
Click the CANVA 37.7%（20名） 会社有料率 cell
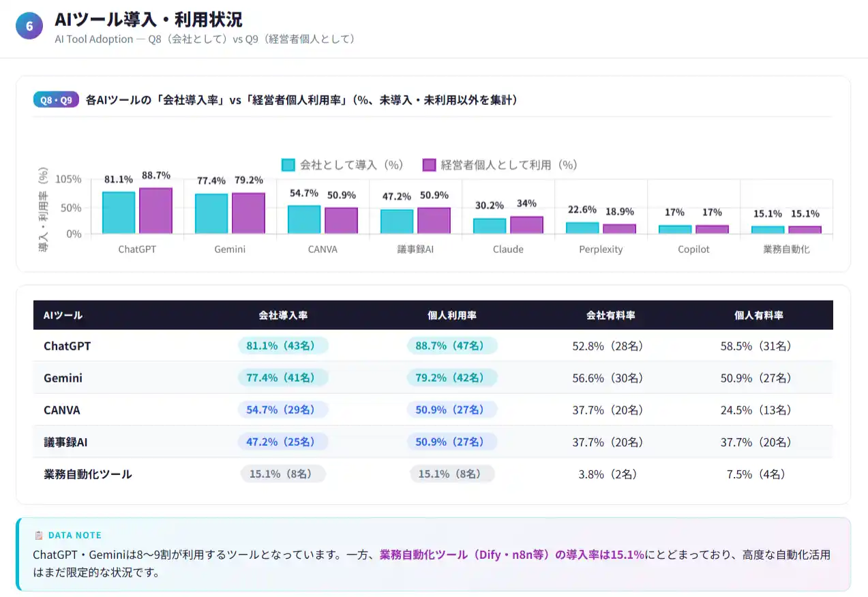pyautogui.click(x=608, y=410)
